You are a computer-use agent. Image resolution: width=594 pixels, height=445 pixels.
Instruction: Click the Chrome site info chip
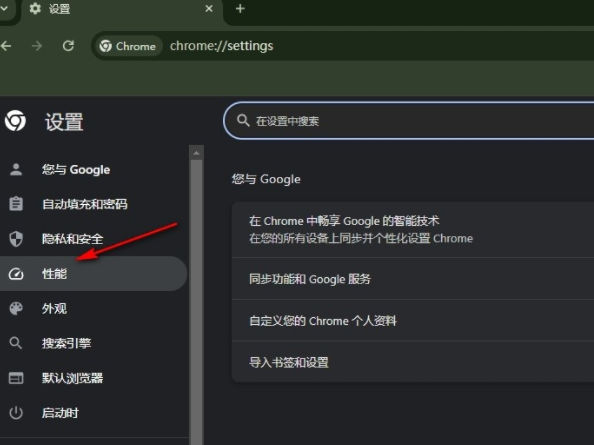point(128,46)
